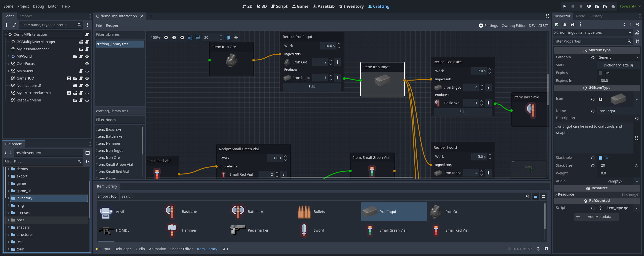Click Edit on the Iron Ingot recipe
The height and width of the screenshot is (256, 644).
(x=312, y=87)
